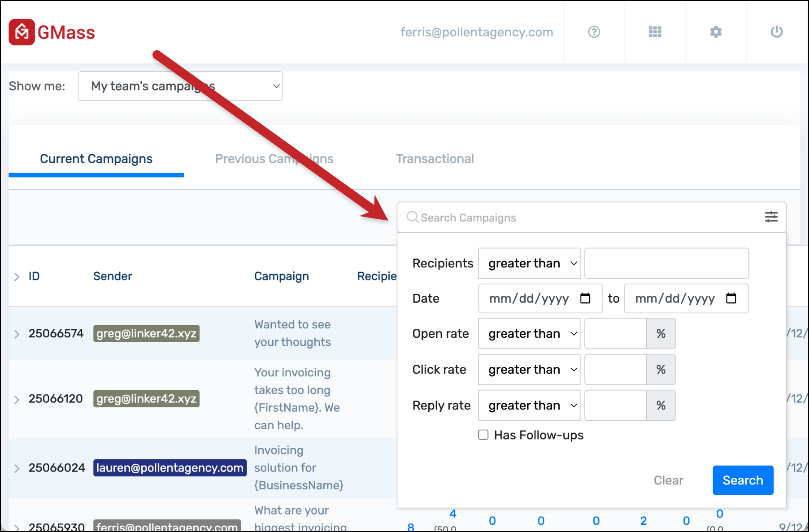This screenshot has height=532, width=809.
Task: Sort by the ID column header
Action: point(34,276)
